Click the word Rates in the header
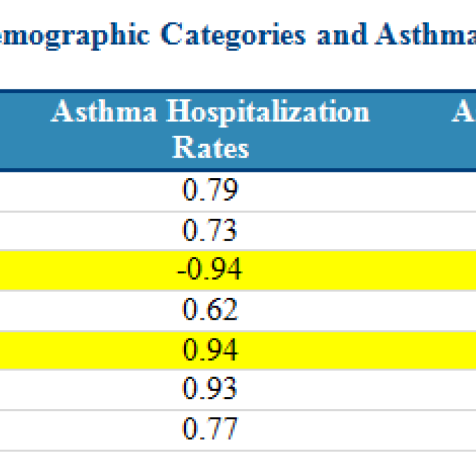The width and height of the screenshot is (476, 476). click(x=210, y=148)
